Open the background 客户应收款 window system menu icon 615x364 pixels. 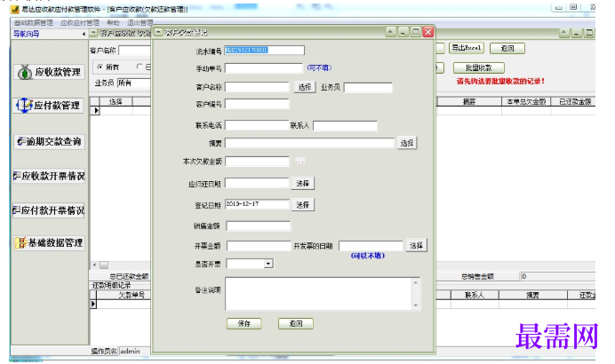[x=93, y=34]
